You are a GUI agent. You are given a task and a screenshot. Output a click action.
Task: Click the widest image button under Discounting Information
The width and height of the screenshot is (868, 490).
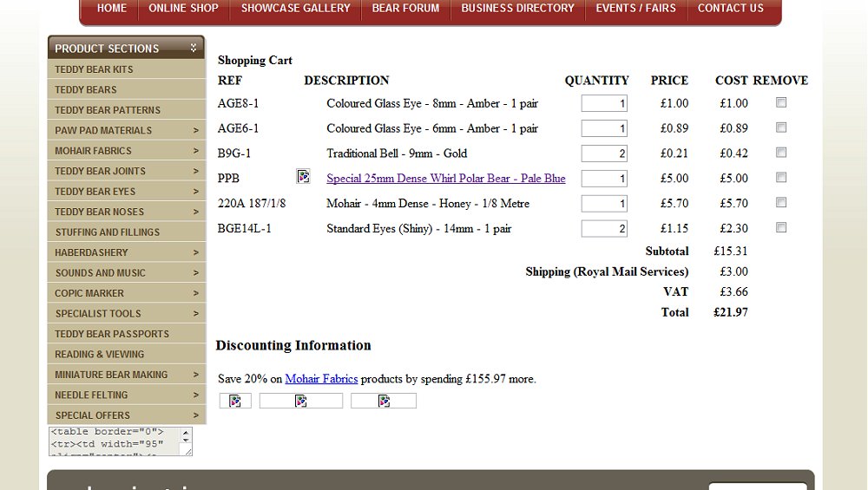point(300,401)
